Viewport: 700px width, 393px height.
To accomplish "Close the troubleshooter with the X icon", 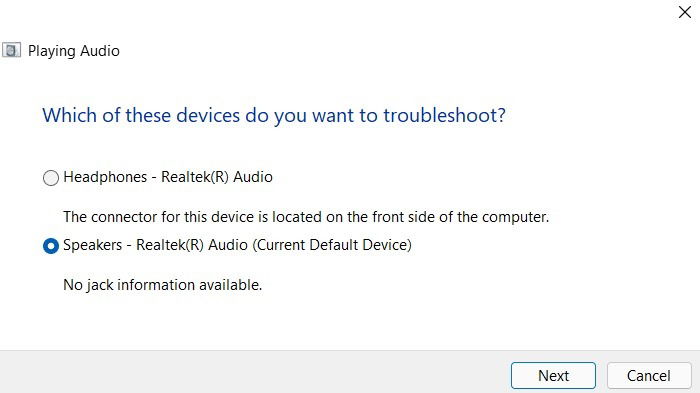I will (684, 12).
